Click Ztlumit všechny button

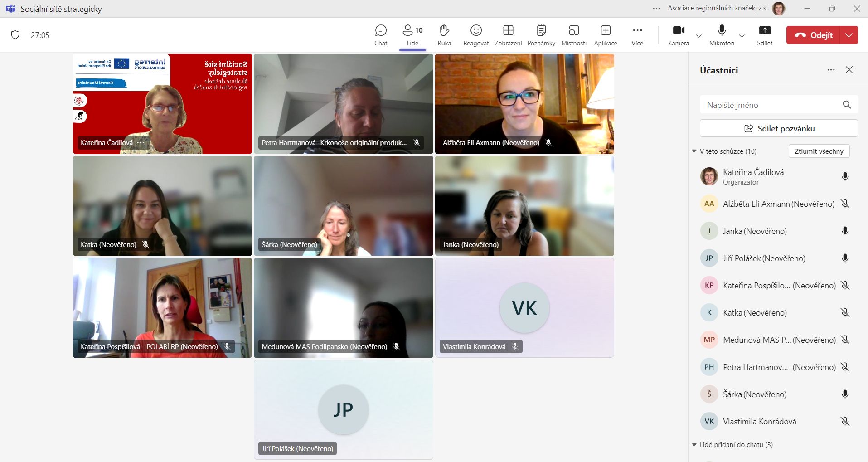click(x=819, y=151)
